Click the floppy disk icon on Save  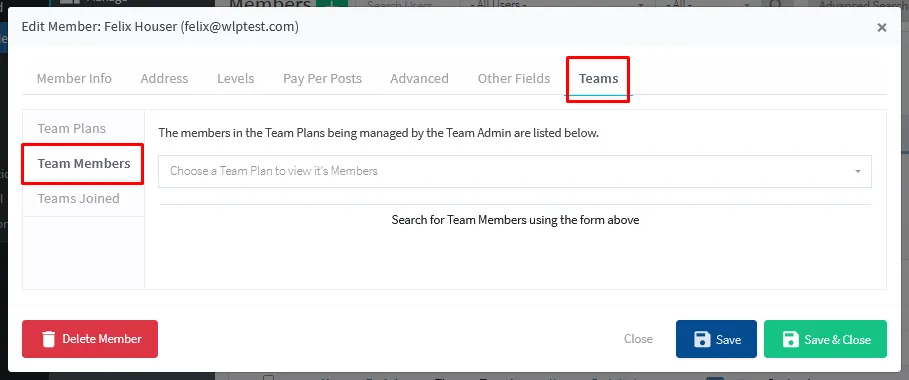click(x=702, y=339)
